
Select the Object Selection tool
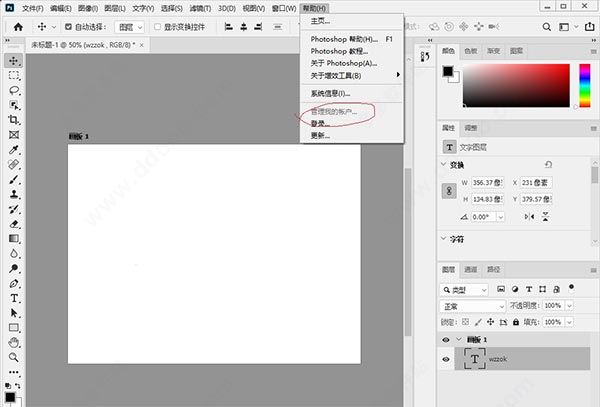[14, 105]
